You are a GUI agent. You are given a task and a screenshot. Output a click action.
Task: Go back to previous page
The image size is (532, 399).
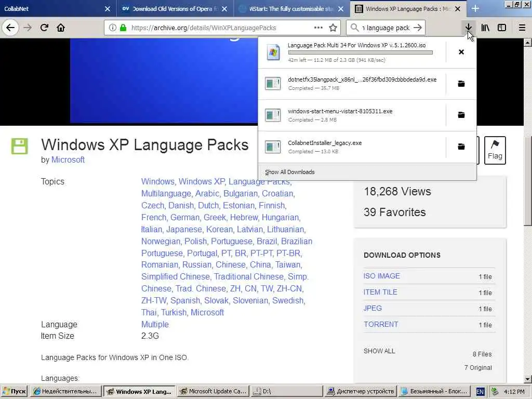(10, 28)
